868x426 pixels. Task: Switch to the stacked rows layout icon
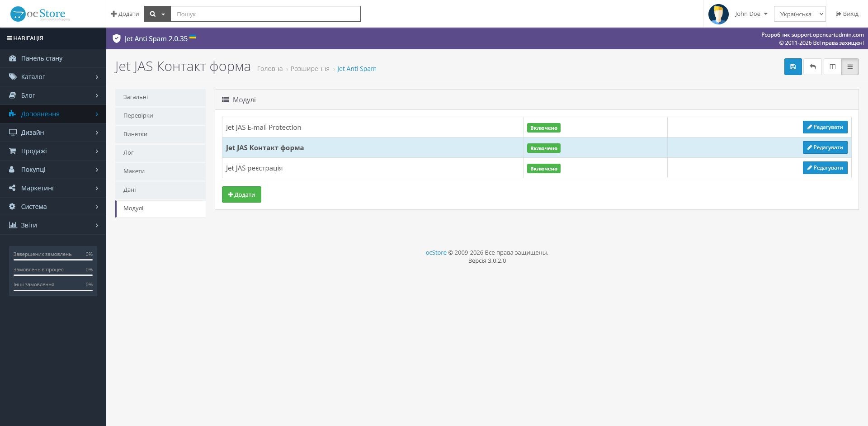click(x=850, y=66)
